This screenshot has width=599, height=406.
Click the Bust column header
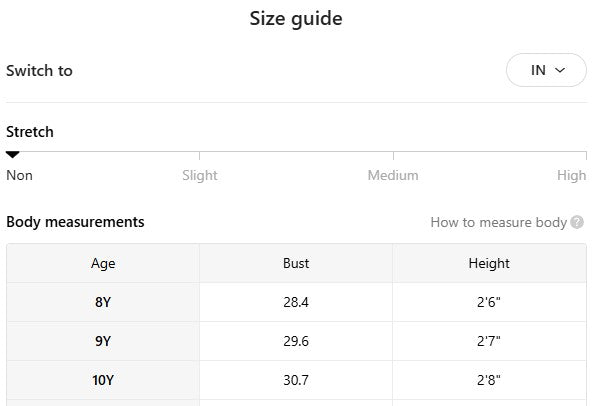click(x=296, y=263)
